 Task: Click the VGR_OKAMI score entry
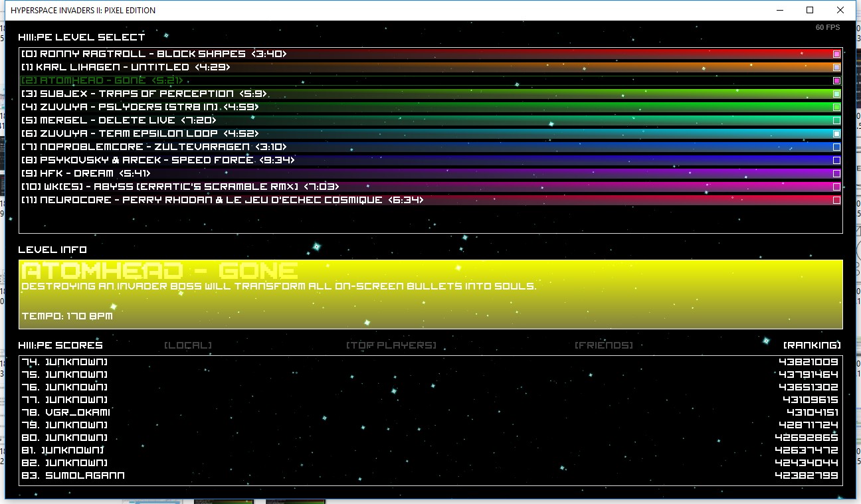point(77,412)
